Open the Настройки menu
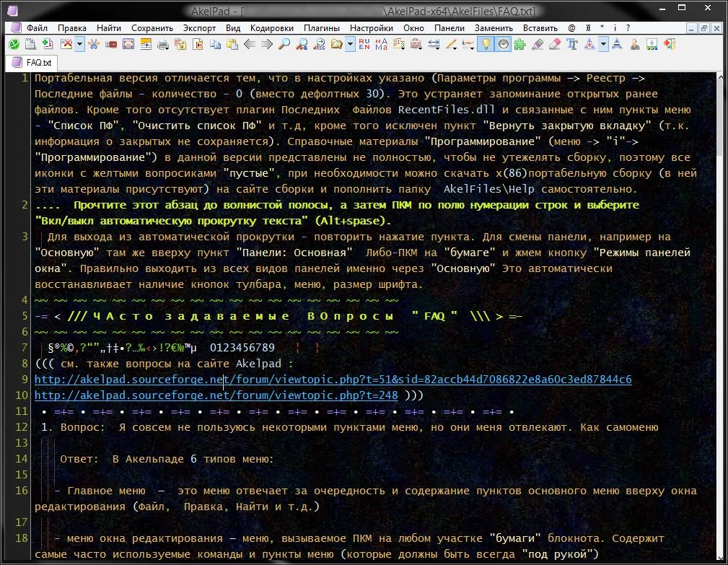The image size is (728, 565). tap(371, 28)
